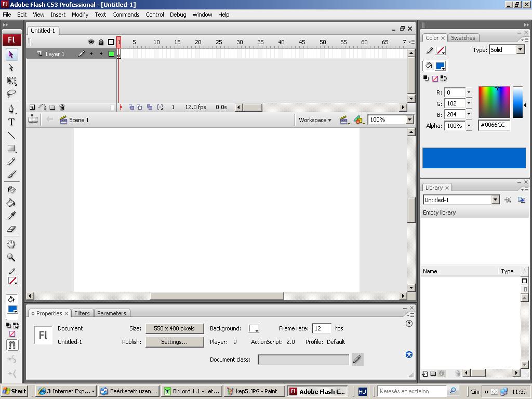Open the G value dropdown arrow
Viewport: 532px width, 399px height.
pyautogui.click(x=469, y=103)
